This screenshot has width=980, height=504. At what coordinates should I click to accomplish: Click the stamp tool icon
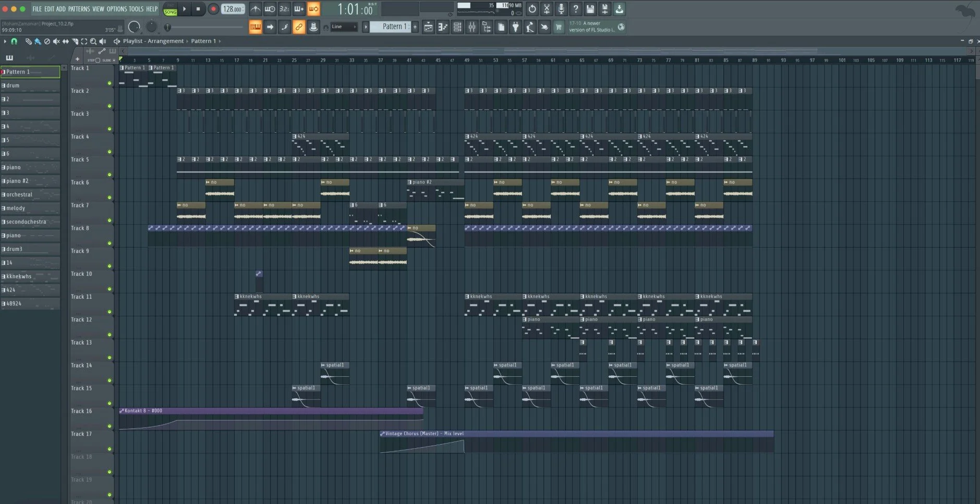click(x=313, y=27)
